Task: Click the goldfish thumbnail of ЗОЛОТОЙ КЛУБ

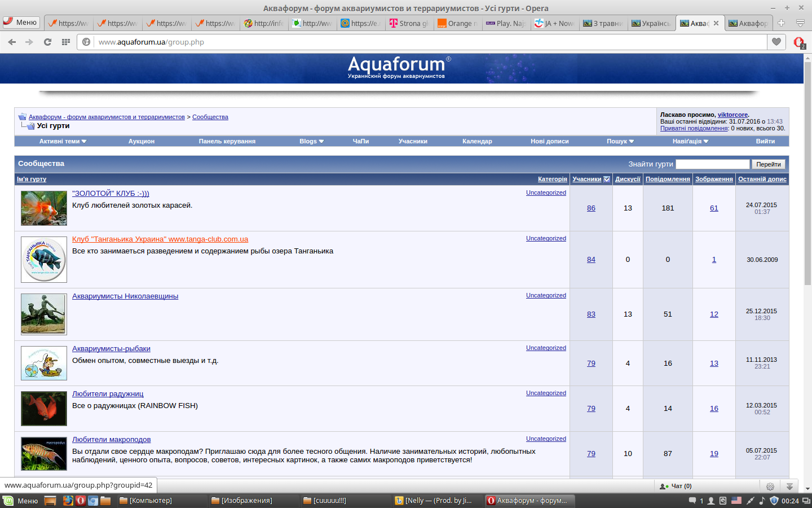Action: [44, 208]
